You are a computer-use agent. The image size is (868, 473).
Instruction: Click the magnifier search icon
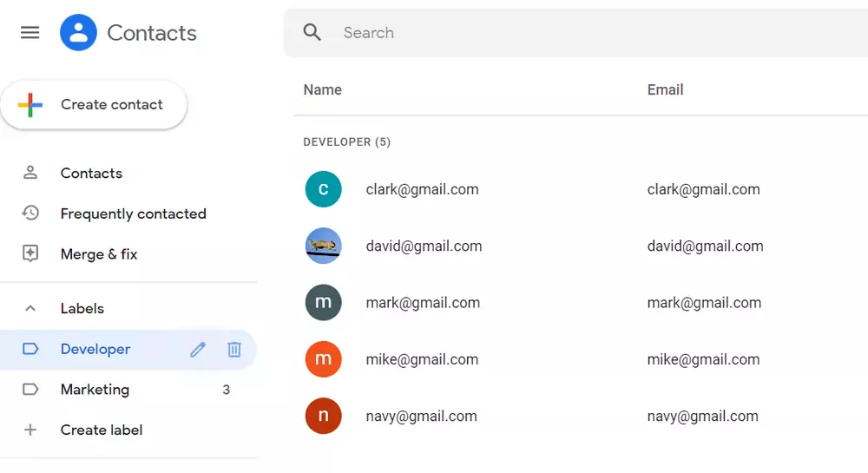[312, 33]
